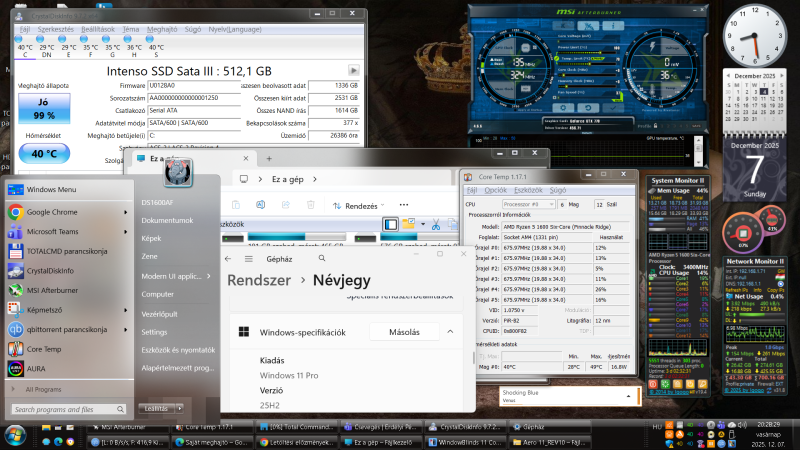Open new tab plus in File Explorer
This screenshot has width=800, height=450.
pos(269,159)
